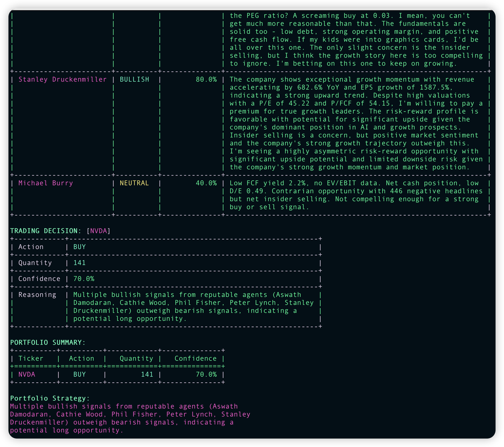The image size is (504, 447).
Task: Click the 141 value in trading decision table
Action: click(x=79, y=263)
